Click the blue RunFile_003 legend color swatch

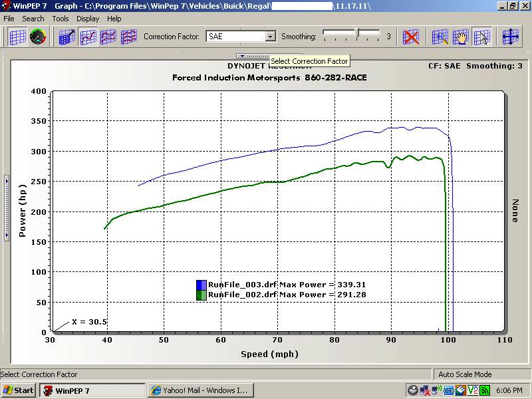pos(201,285)
